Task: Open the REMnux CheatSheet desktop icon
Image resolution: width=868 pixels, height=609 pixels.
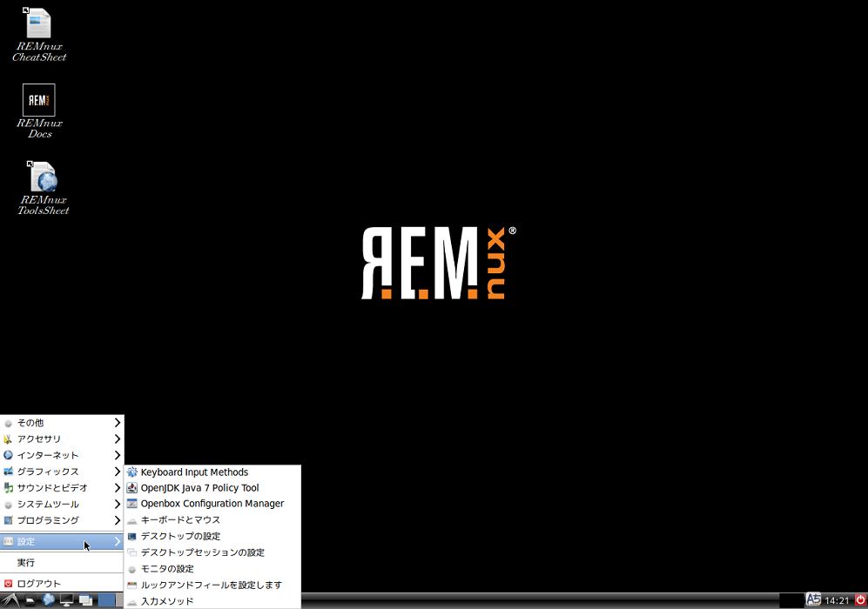Action: coord(39,34)
